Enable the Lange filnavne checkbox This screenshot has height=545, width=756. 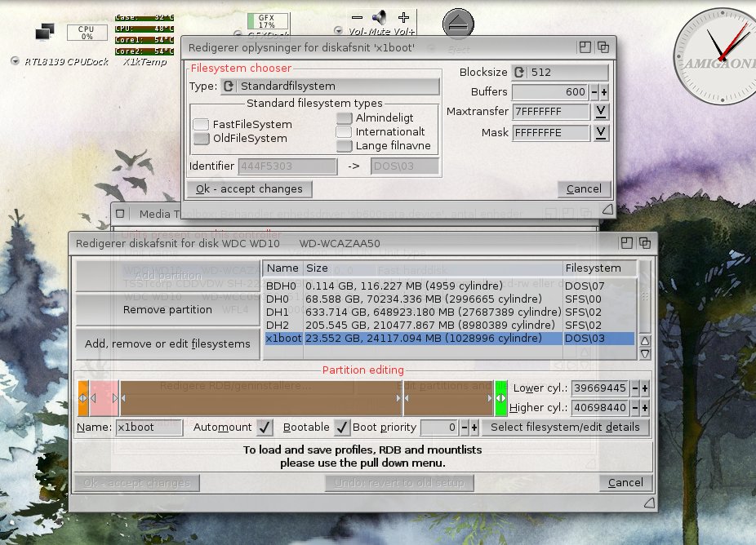pos(344,146)
